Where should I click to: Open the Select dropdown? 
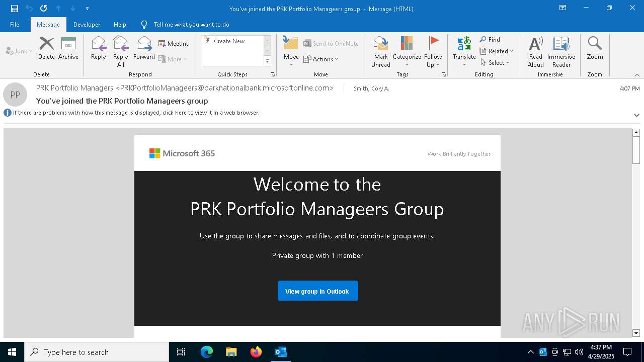[x=495, y=63]
